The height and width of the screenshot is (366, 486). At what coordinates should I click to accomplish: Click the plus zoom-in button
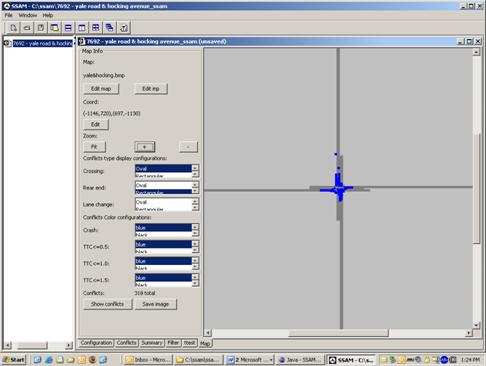pos(145,147)
